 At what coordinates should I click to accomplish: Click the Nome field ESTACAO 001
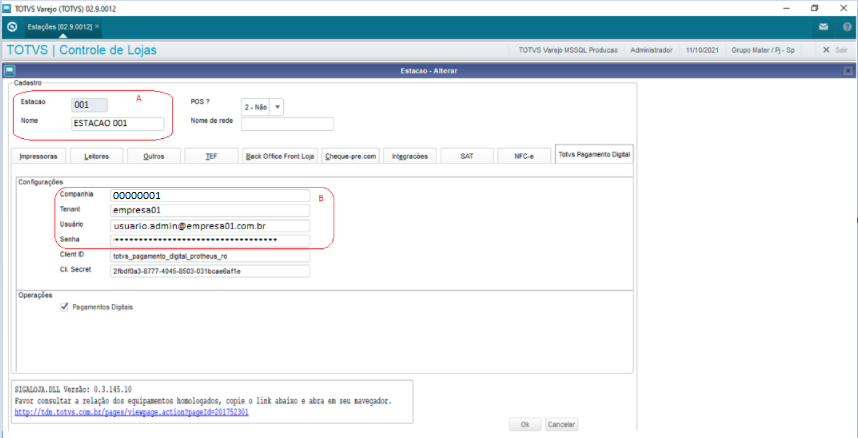pos(117,124)
